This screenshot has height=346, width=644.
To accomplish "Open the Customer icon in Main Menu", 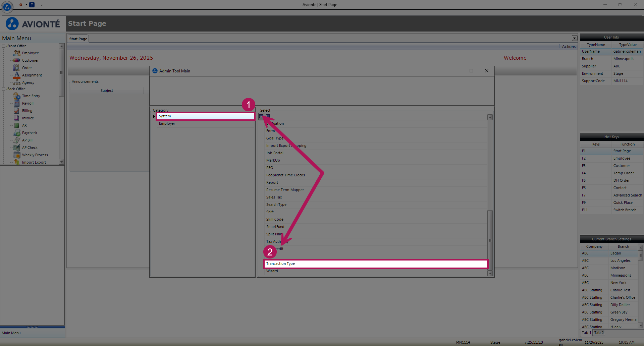I will coord(17,60).
